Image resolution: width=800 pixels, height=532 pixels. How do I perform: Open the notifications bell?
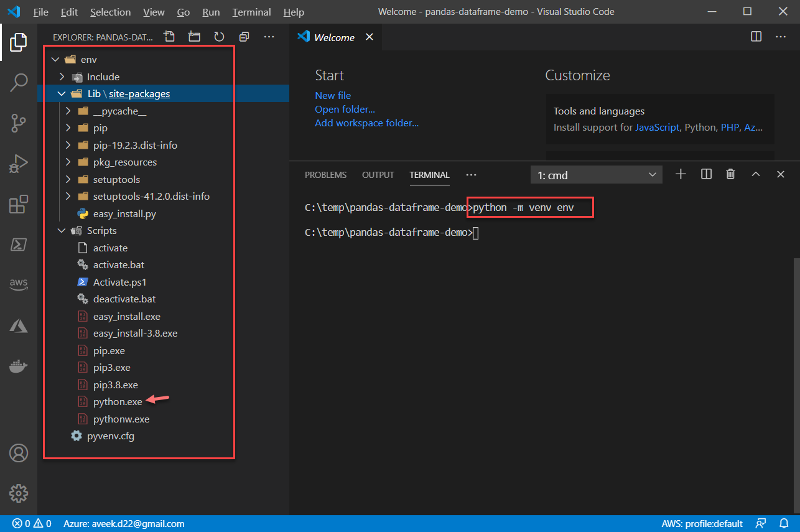[783, 523]
